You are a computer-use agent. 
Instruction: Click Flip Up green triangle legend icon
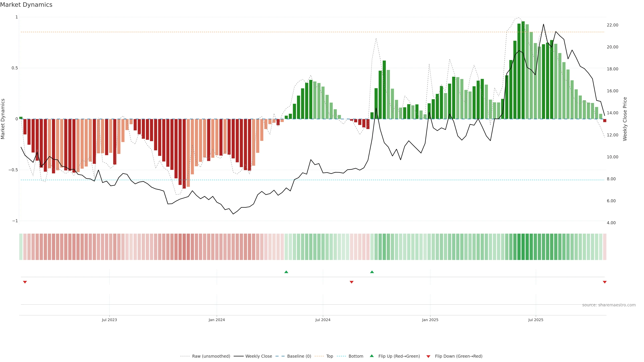(372, 356)
